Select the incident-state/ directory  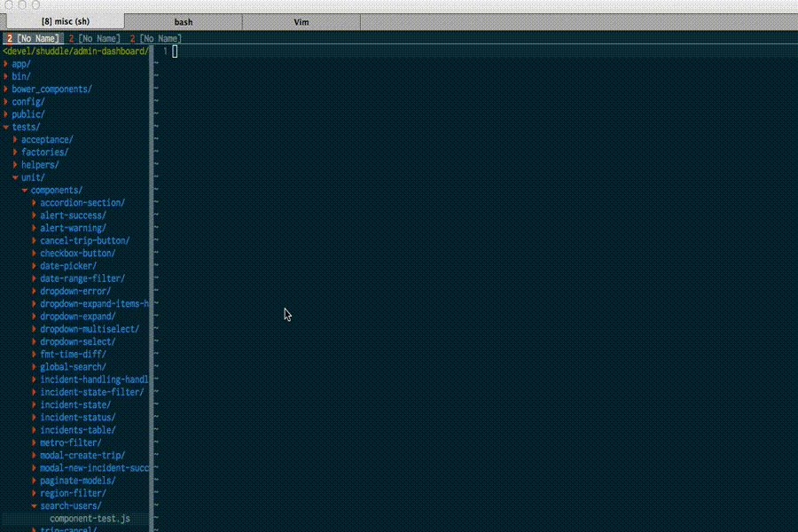tap(75, 404)
